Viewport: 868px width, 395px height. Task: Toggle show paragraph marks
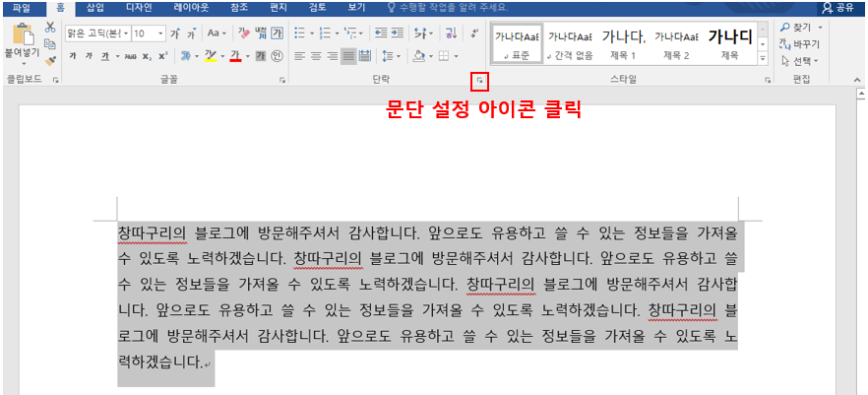474,33
